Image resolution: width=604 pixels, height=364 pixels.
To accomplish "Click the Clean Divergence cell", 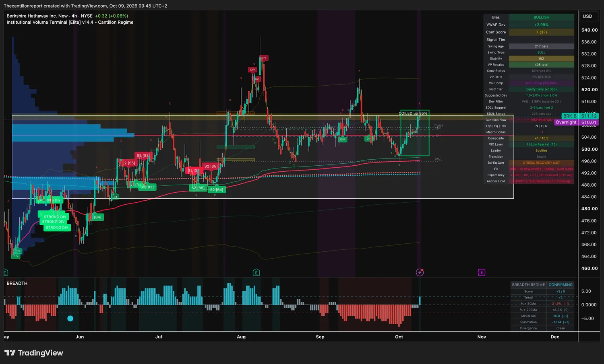I will (561, 328).
